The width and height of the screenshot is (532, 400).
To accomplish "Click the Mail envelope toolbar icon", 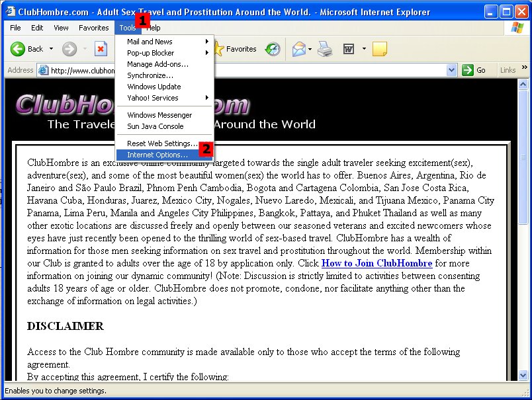I will pos(299,49).
